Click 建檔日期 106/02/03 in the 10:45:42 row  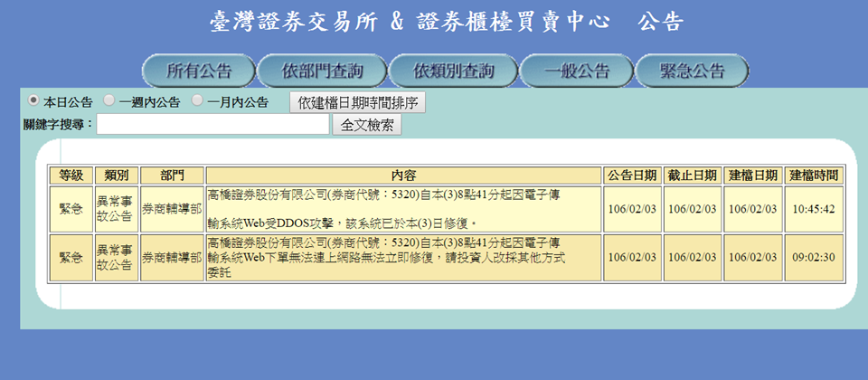pos(753,209)
